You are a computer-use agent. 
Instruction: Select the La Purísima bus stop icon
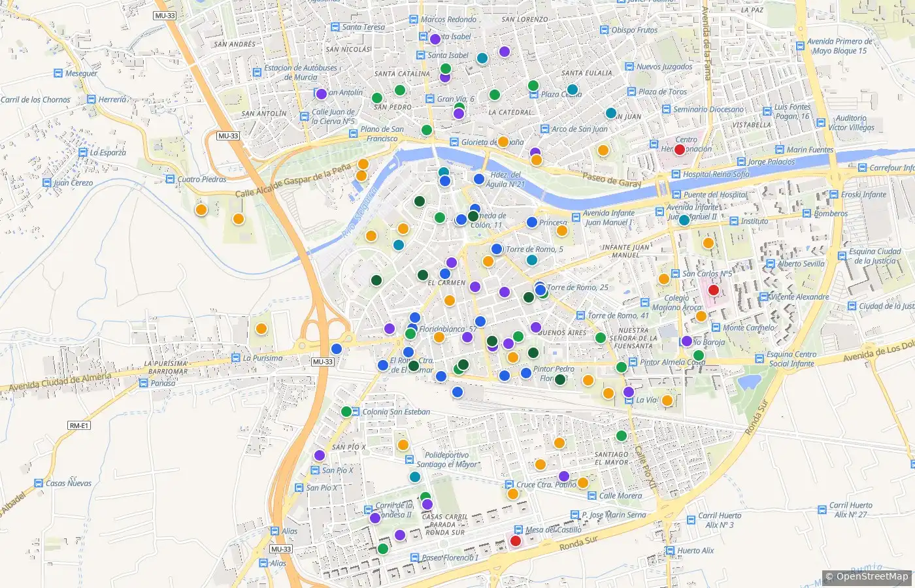point(236,358)
